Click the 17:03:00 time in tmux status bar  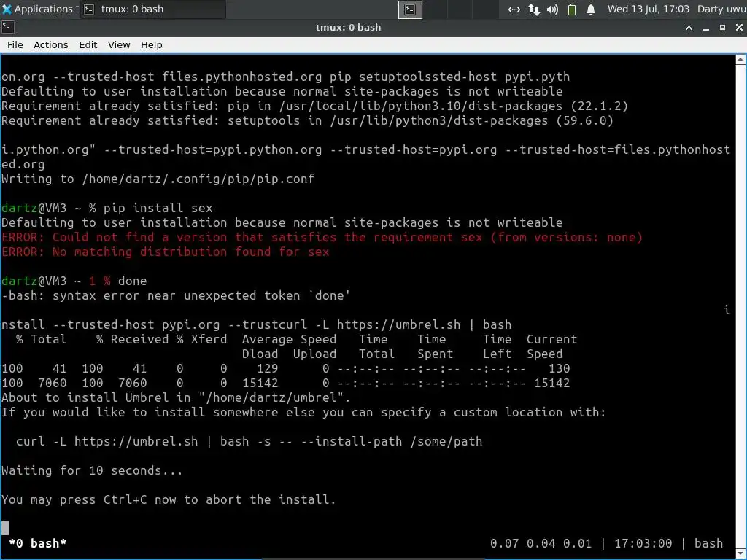pos(643,542)
